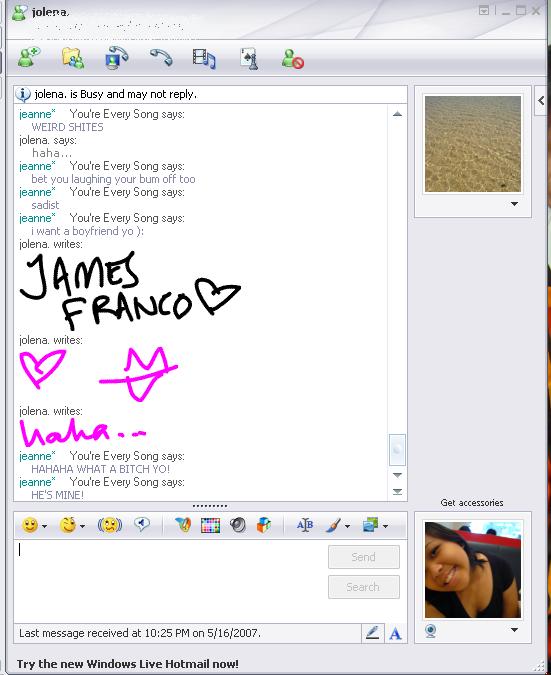Click the "sadist" message text

coord(45,205)
